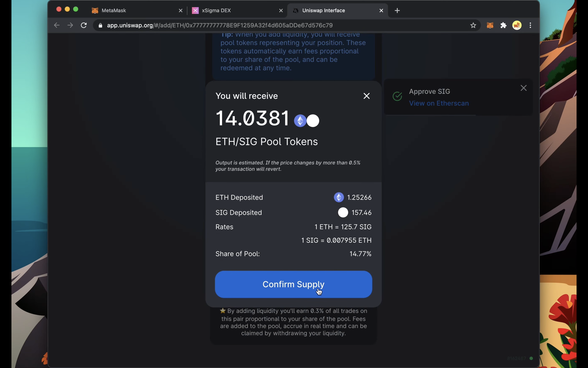The height and width of the screenshot is (368, 588).
Task: Click the 14.0381 pool token amount
Action: tap(252, 118)
